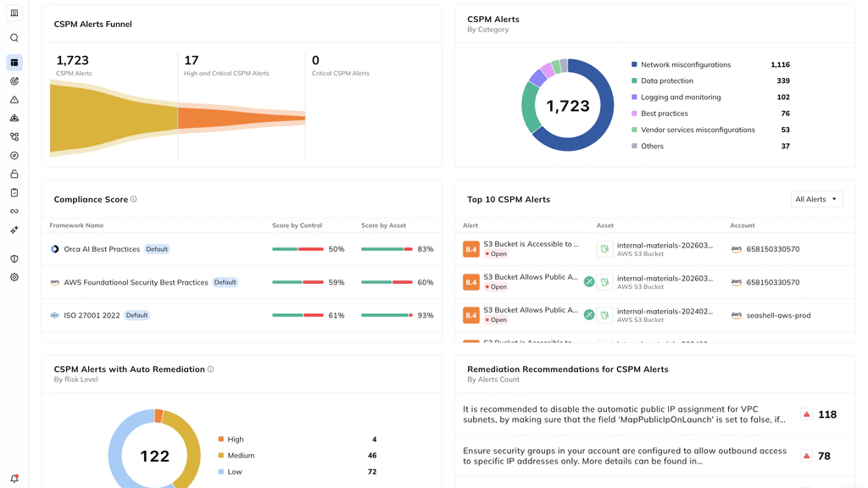Open the infinity loop icon in sidebar
The image size is (868, 488).
coord(14,211)
